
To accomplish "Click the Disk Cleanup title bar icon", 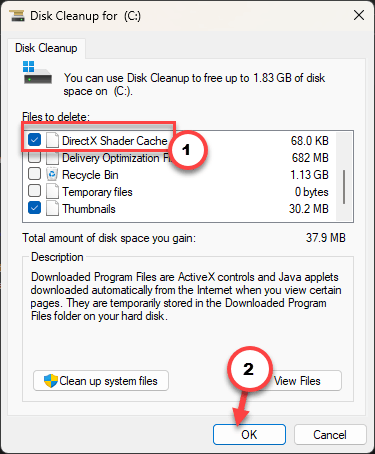I will coord(17,16).
